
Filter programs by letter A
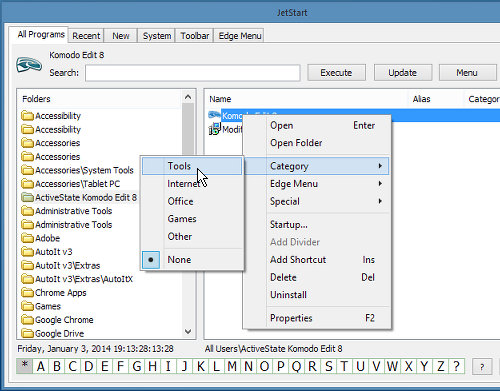(x=41, y=366)
